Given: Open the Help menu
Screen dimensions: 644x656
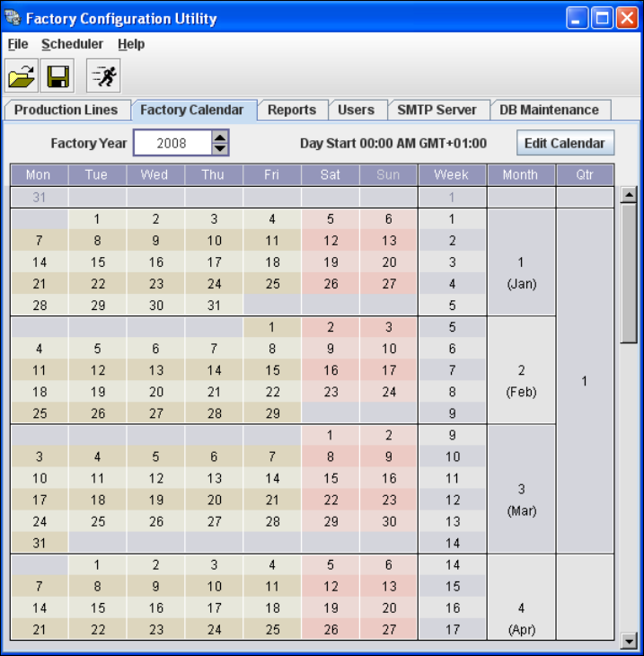Looking at the screenshot, I should point(131,44).
